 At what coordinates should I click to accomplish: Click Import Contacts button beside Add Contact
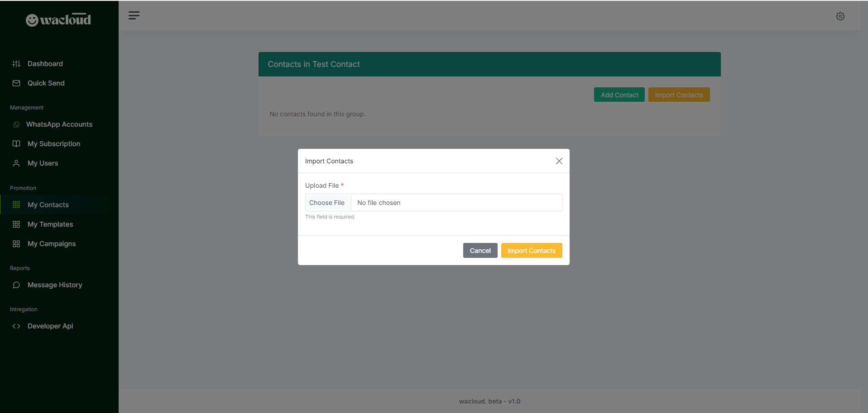click(679, 95)
